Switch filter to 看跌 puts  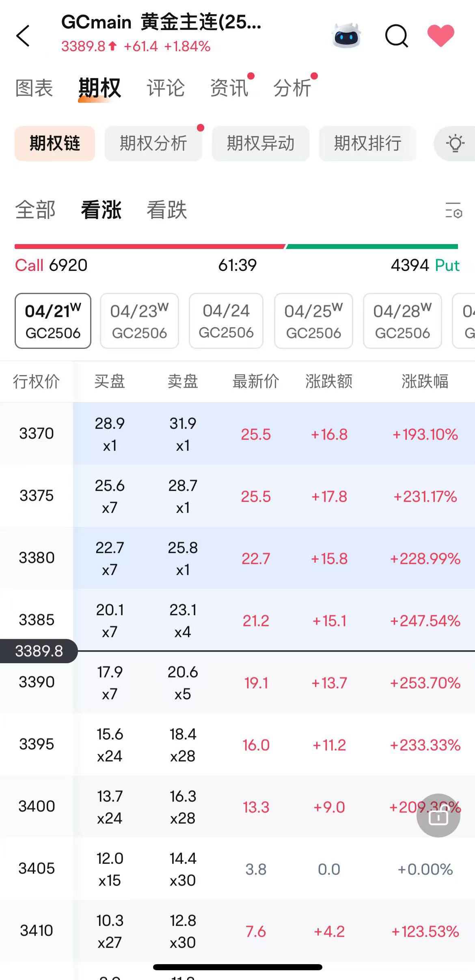(x=167, y=210)
